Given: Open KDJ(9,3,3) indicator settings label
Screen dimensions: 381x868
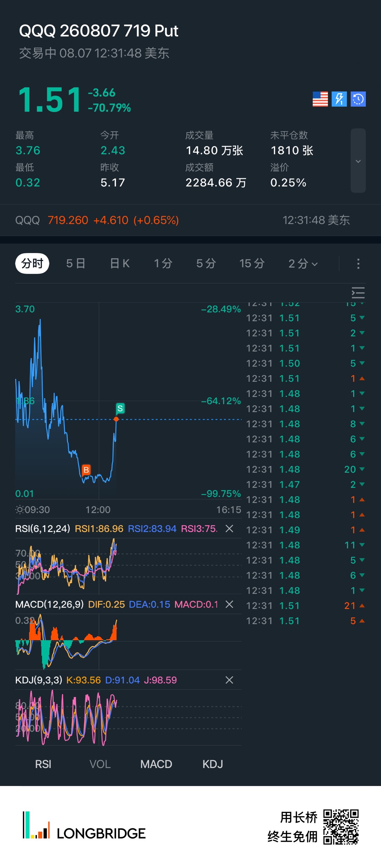Looking at the screenshot, I should (x=39, y=680).
